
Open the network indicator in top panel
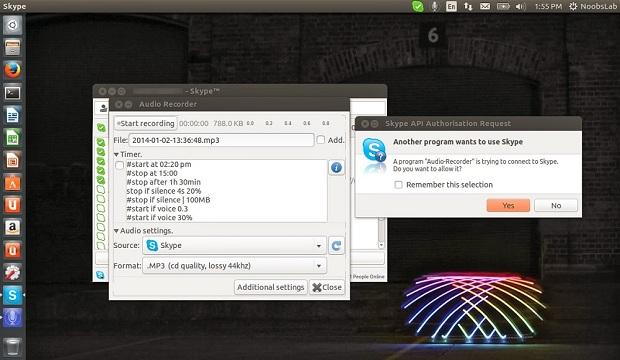click(x=468, y=6)
